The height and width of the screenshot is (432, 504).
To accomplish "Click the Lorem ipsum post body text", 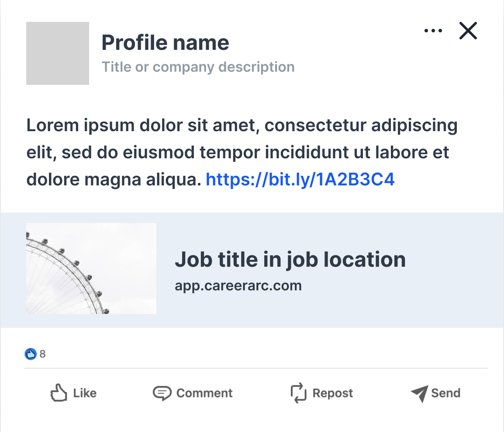I will pos(242,152).
